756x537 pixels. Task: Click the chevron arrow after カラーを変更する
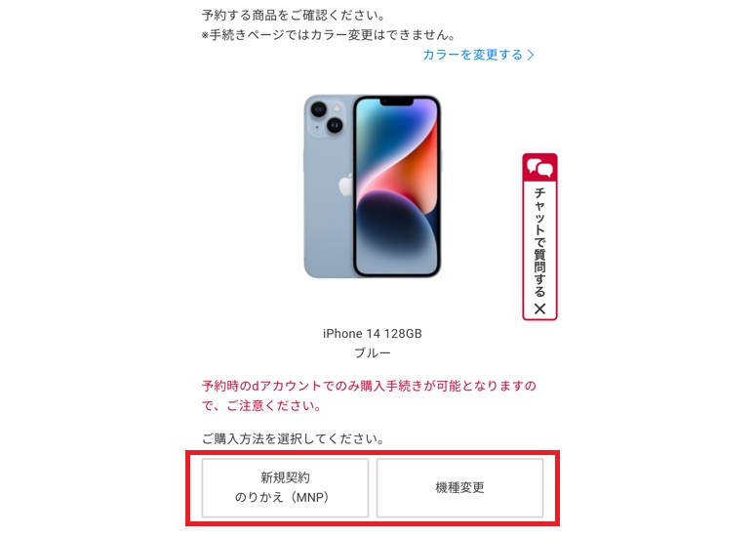coord(531,55)
